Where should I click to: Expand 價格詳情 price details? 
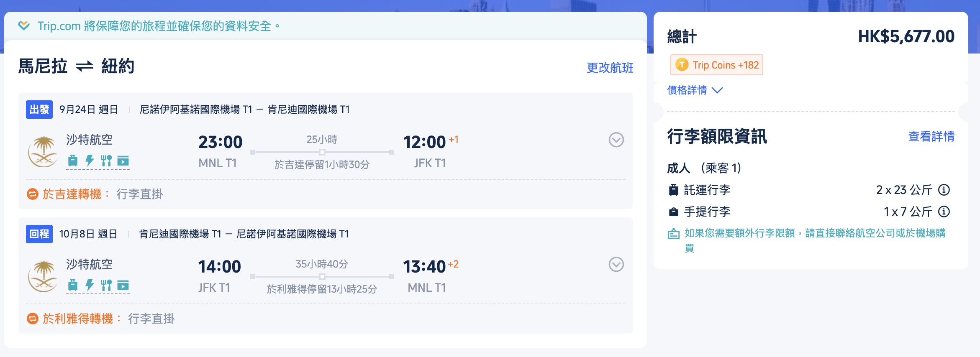coord(695,90)
